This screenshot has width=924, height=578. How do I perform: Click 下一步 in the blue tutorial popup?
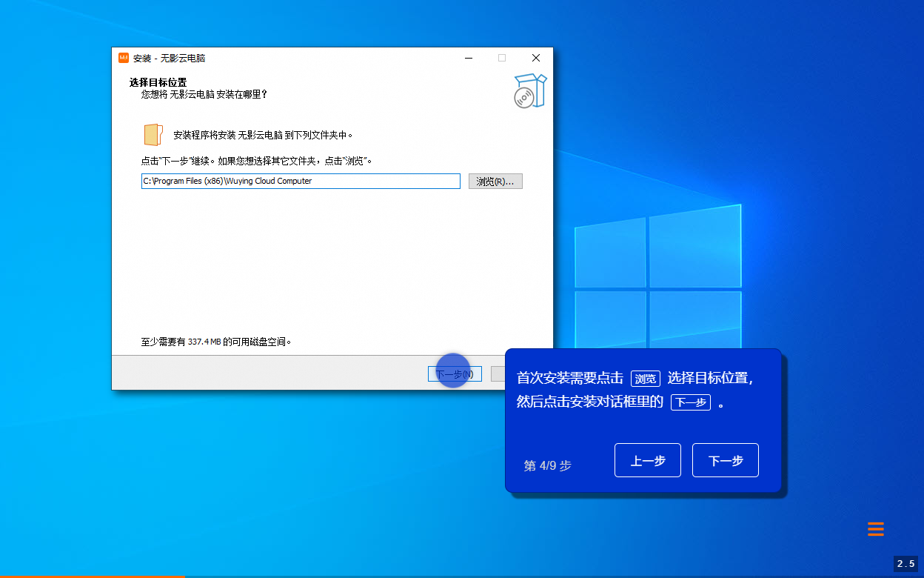pyautogui.click(x=725, y=459)
